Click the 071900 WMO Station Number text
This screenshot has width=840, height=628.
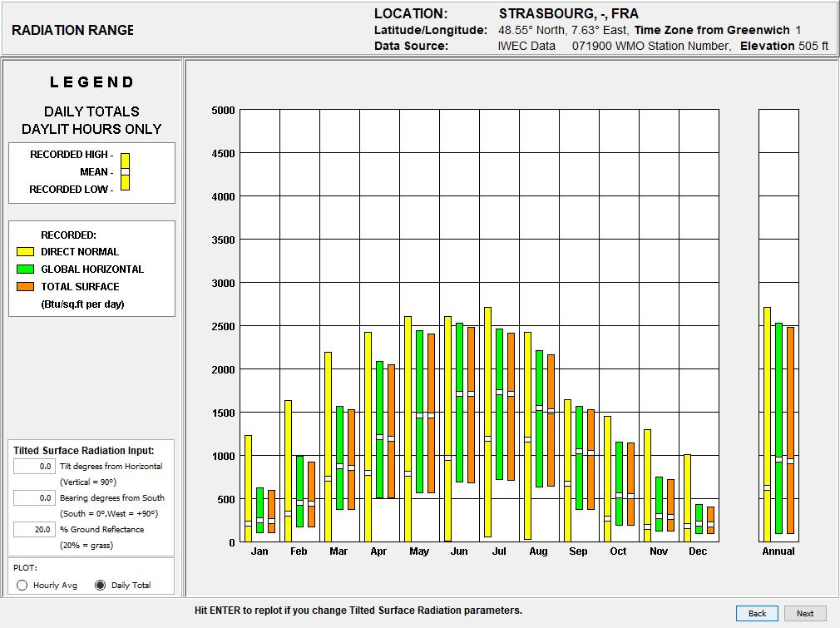pyautogui.click(x=651, y=46)
